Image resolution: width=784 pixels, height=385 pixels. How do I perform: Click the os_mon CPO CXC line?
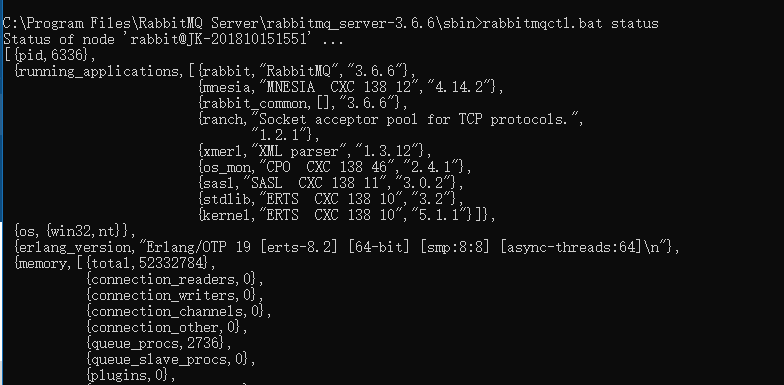[332, 167]
